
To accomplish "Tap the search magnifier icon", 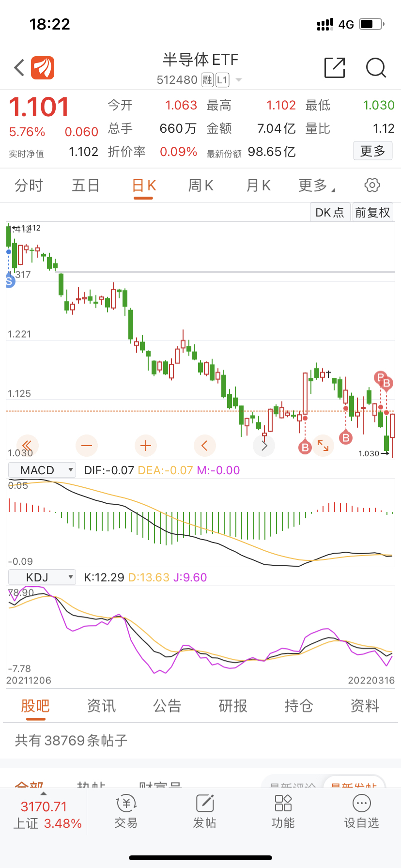I will coord(376,68).
